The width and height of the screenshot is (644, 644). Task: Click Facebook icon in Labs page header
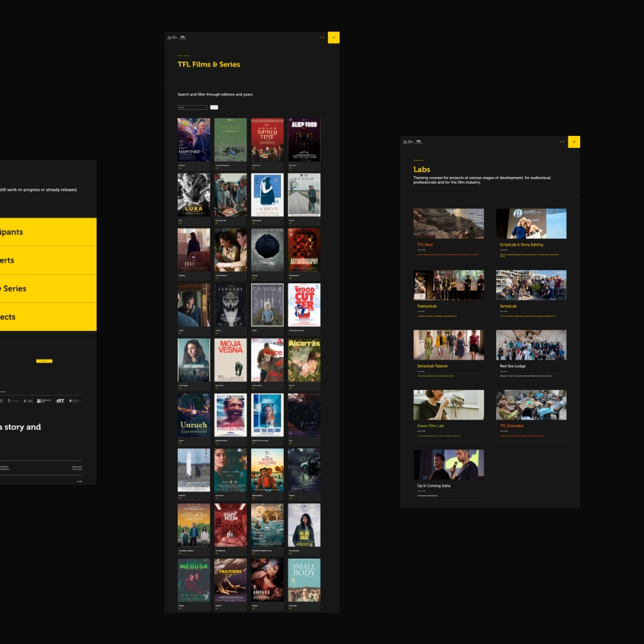(561, 142)
